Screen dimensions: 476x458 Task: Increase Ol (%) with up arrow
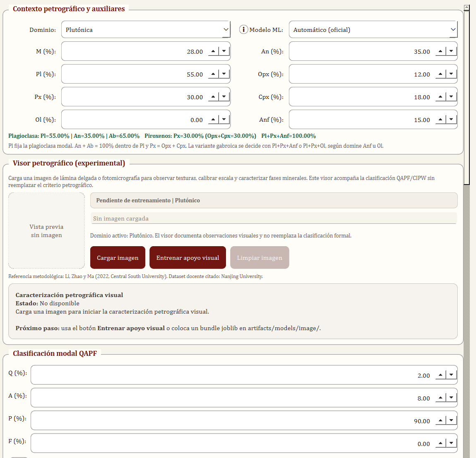[214, 119]
